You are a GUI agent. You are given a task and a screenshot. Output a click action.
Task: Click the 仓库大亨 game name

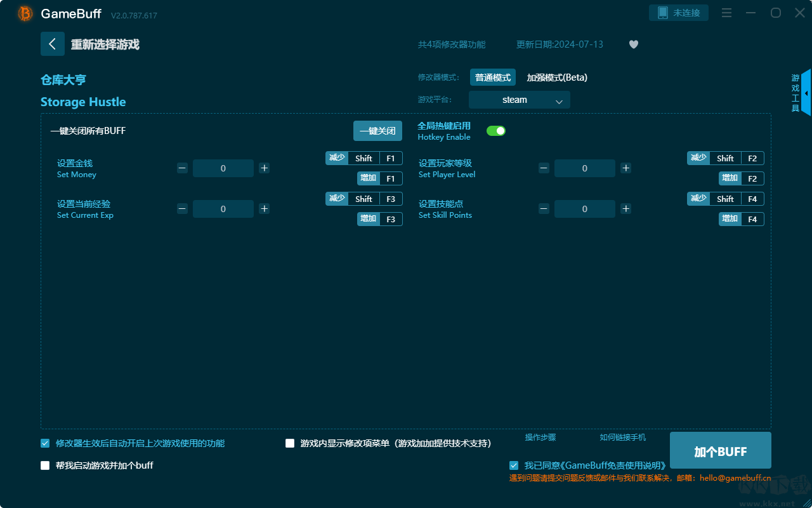(x=63, y=80)
